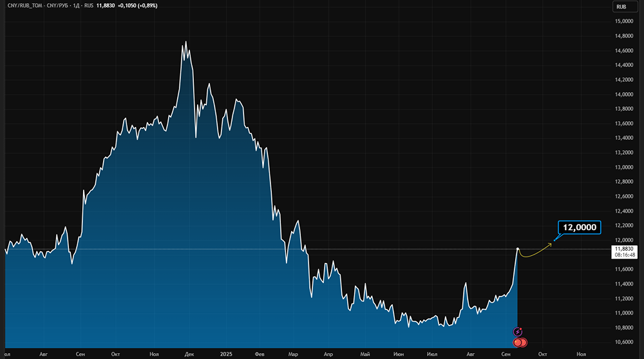Screen dimensions: 644x359
Task: Click the 12,2000 price axis label
Action: point(624,226)
